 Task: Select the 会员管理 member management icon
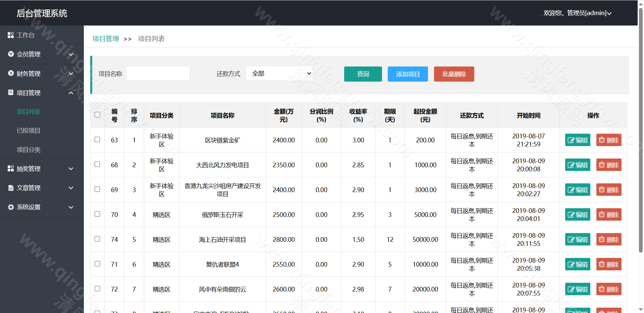click(10, 54)
